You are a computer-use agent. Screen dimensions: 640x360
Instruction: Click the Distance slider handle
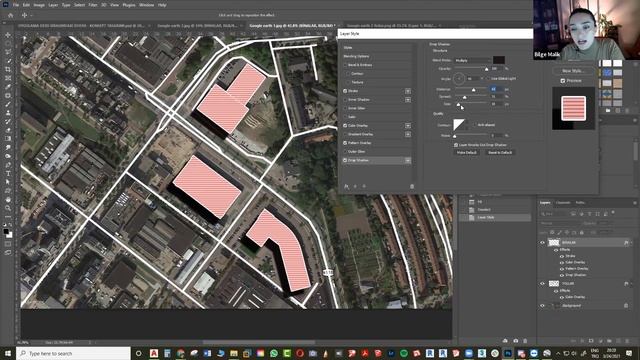coord(473,89)
